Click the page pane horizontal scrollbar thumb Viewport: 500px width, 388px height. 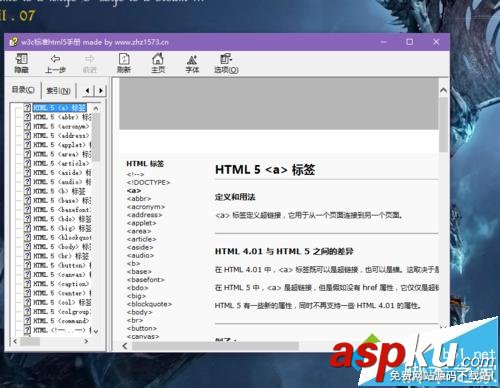(215, 346)
